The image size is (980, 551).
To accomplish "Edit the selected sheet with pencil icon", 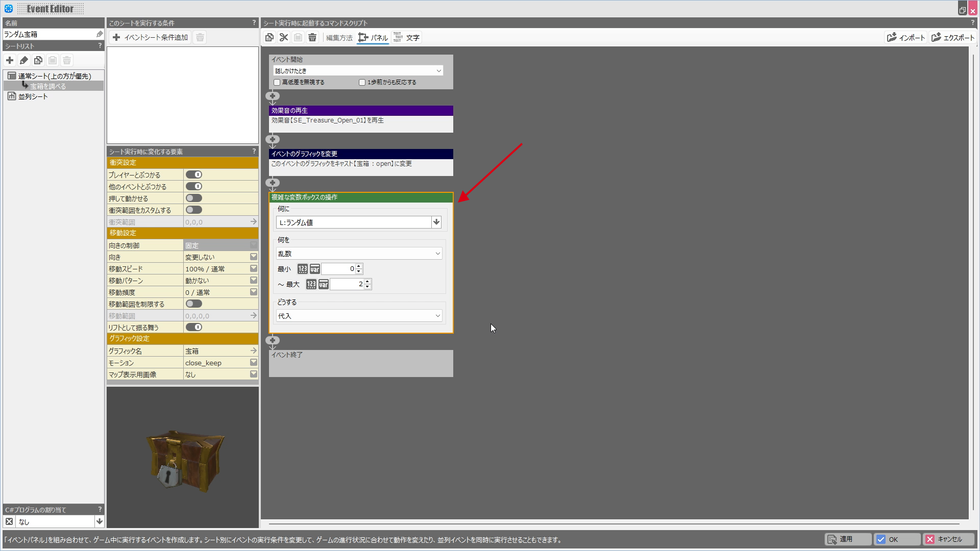I will coord(24,60).
